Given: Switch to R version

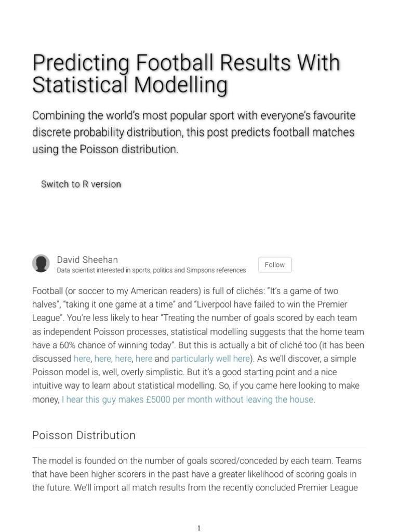Looking at the screenshot, I should pyautogui.click(x=81, y=184).
